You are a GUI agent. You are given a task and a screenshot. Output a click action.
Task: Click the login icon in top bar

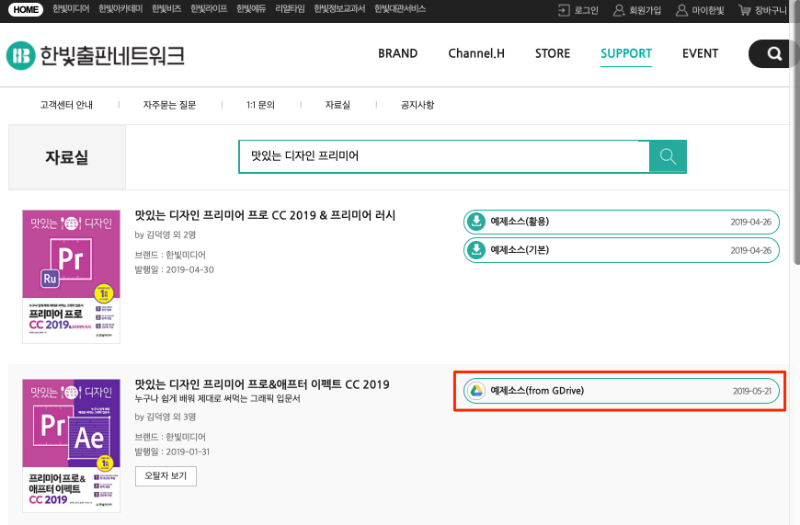[564, 10]
